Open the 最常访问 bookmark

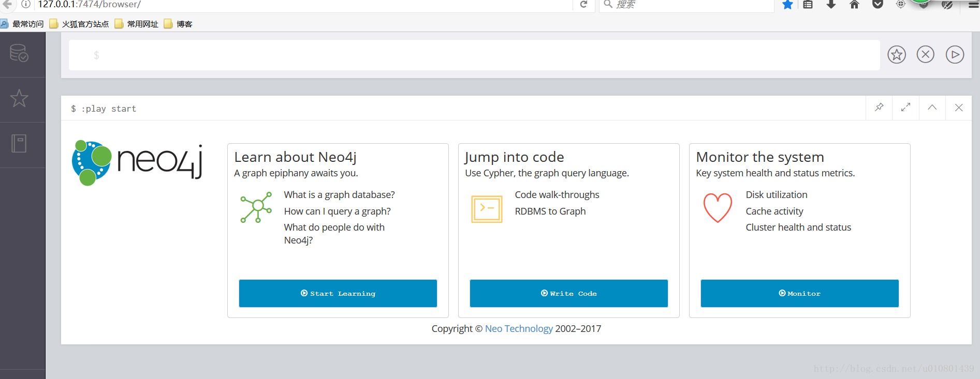click(22, 24)
